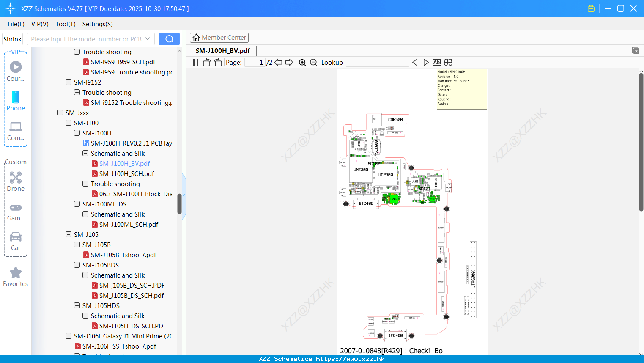Open model number dropdown arrow

click(x=148, y=39)
